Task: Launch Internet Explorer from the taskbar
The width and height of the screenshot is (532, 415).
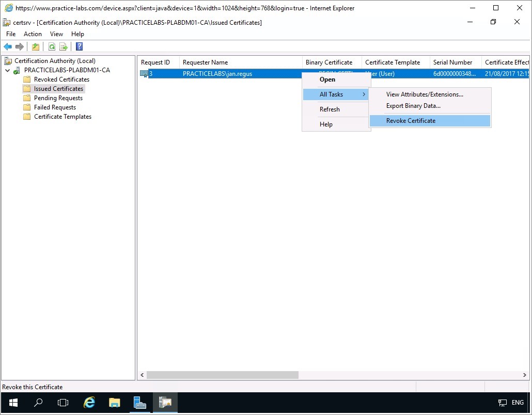Action: pos(89,403)
